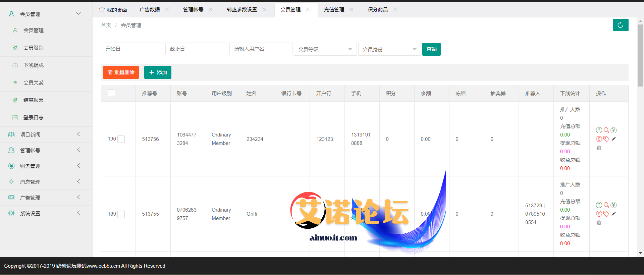Screen dimensions: 644x275
Task: Switch to the 充值管理 tab
Action: [334, 10]
